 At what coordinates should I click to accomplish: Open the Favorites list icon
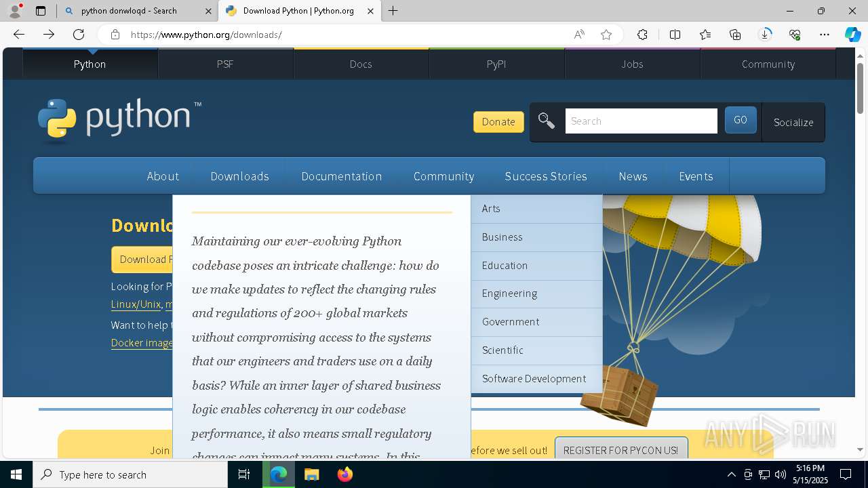tap(705, 35)
